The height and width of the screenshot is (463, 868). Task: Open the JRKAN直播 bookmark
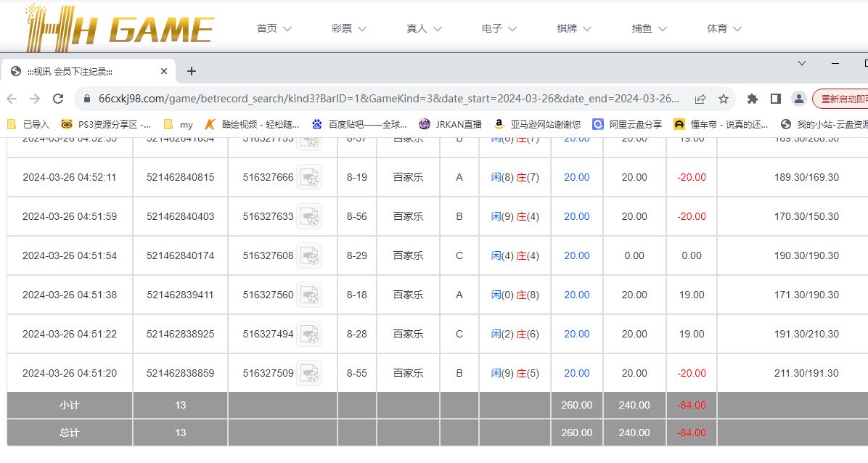[x=450, y=124]
